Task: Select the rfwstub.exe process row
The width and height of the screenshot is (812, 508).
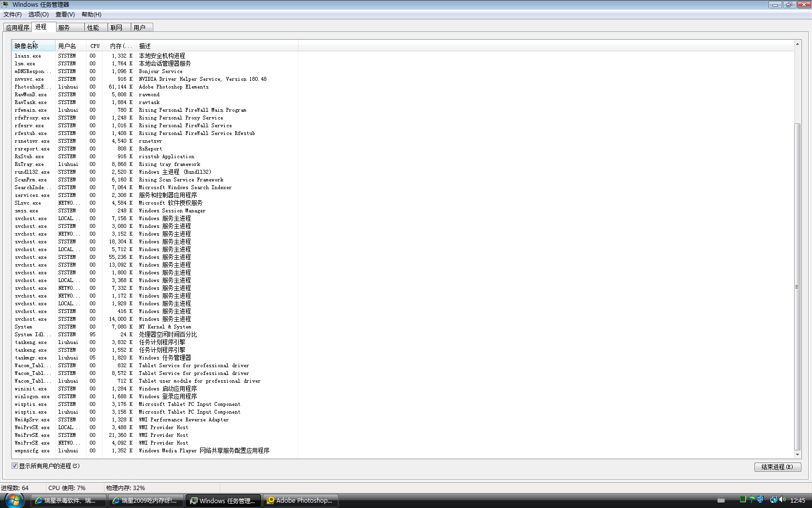Action: tap(155, 133)
